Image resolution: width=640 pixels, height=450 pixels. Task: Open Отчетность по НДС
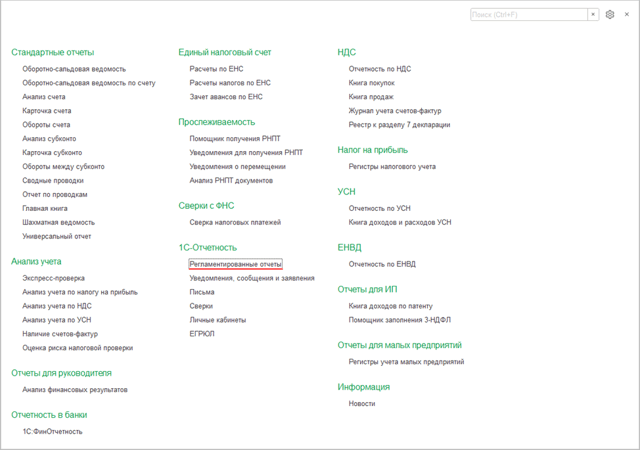pyautogui.click(x=380, y=69)
